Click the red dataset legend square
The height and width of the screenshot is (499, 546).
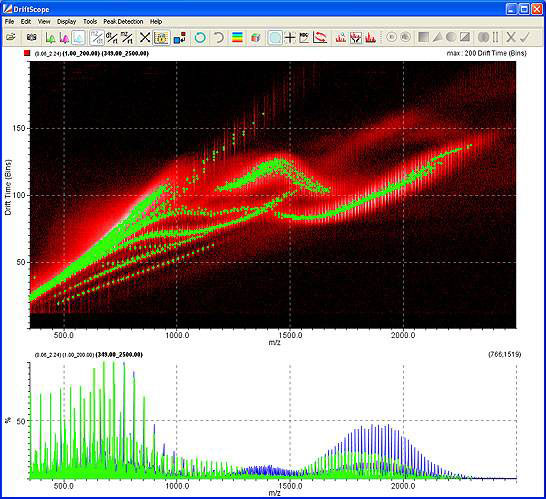(x=27, y=53)
